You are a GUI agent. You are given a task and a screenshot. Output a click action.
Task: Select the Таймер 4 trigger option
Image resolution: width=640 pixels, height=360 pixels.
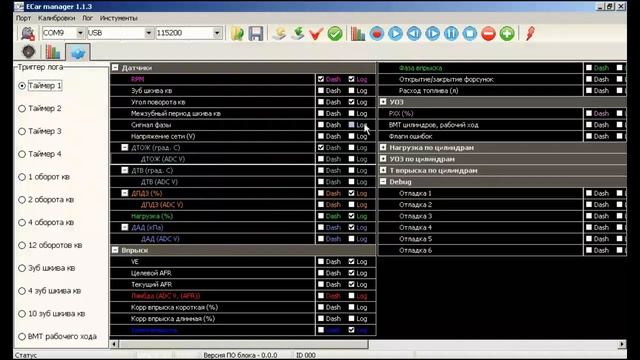[x=22, y=154]
